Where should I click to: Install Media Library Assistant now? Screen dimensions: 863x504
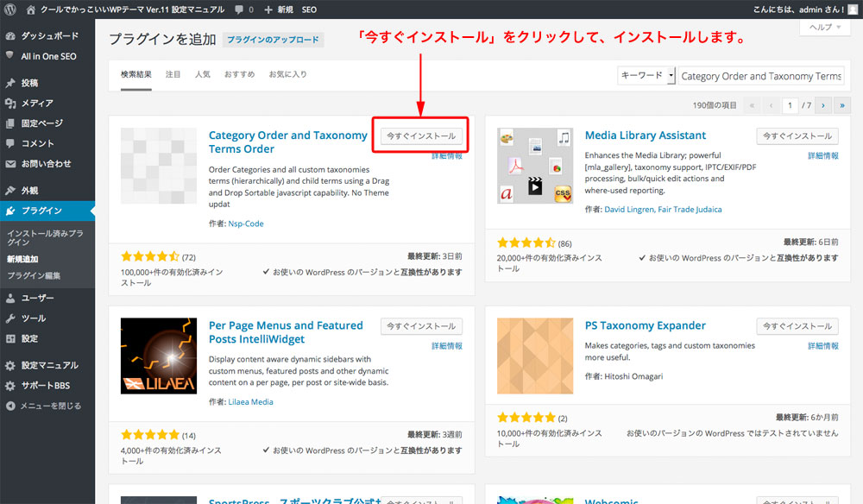click(x=797, y=135)
